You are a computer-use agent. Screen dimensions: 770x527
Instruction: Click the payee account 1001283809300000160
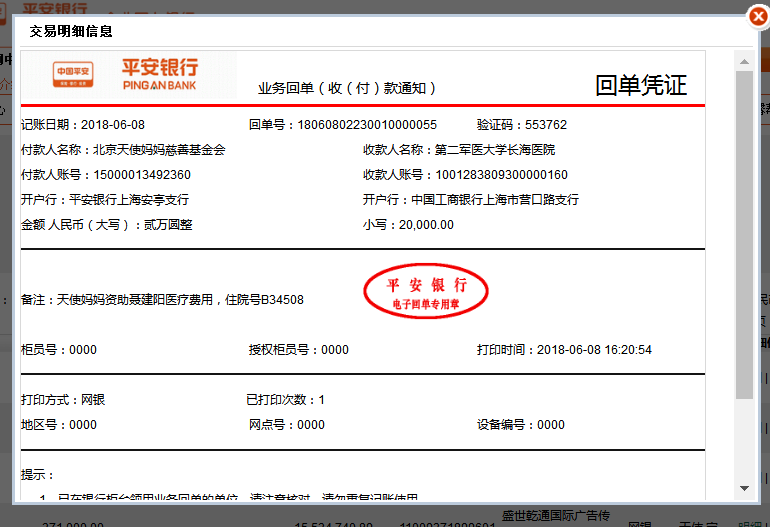coord(501,175)
